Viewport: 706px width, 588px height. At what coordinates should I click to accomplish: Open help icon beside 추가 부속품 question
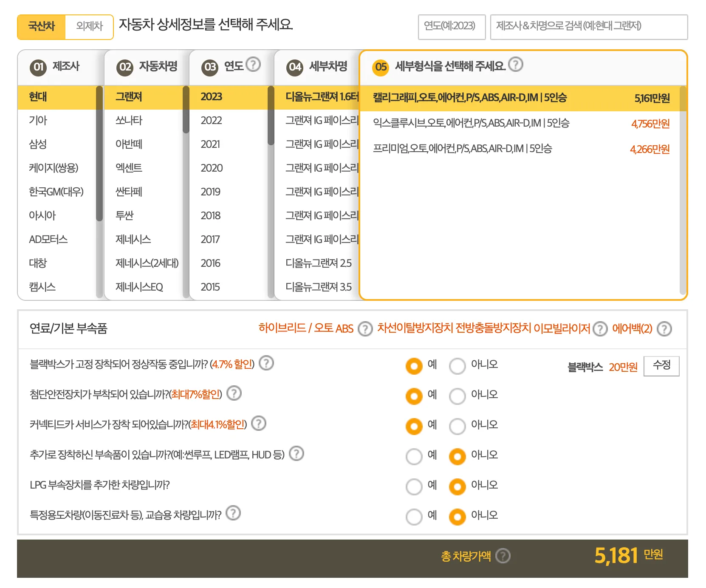coord(296,454)
